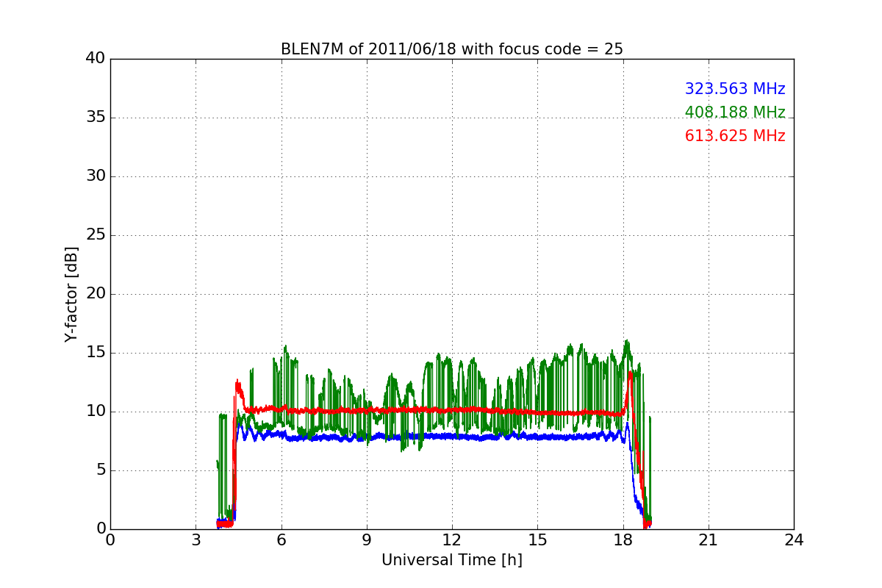Click the 'Y-factor [dB]' axis label

click(71, 294)
